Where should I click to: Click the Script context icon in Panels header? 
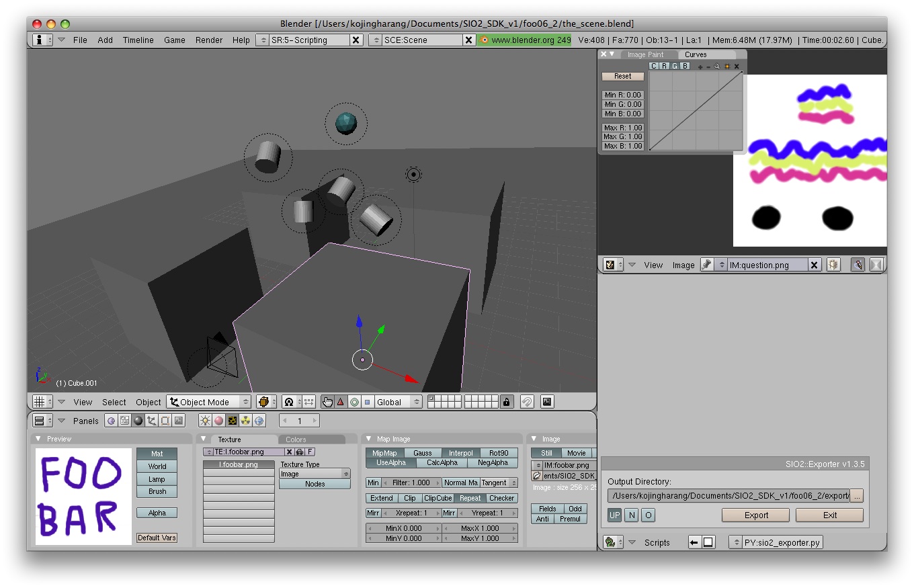124,421
